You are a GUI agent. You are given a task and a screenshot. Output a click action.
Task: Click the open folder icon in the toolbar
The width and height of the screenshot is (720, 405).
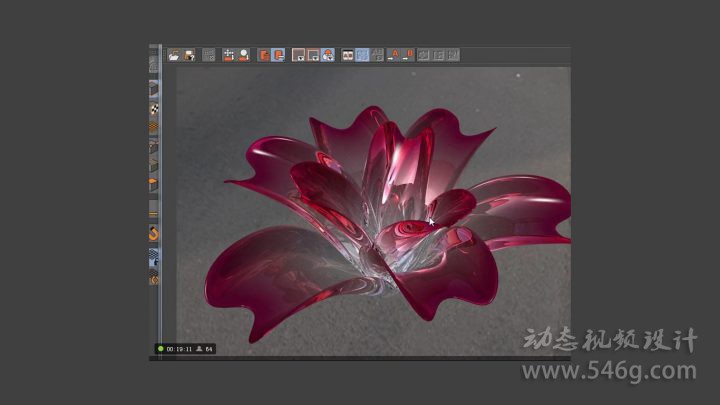pyautogui.click(x=174, y=56)
